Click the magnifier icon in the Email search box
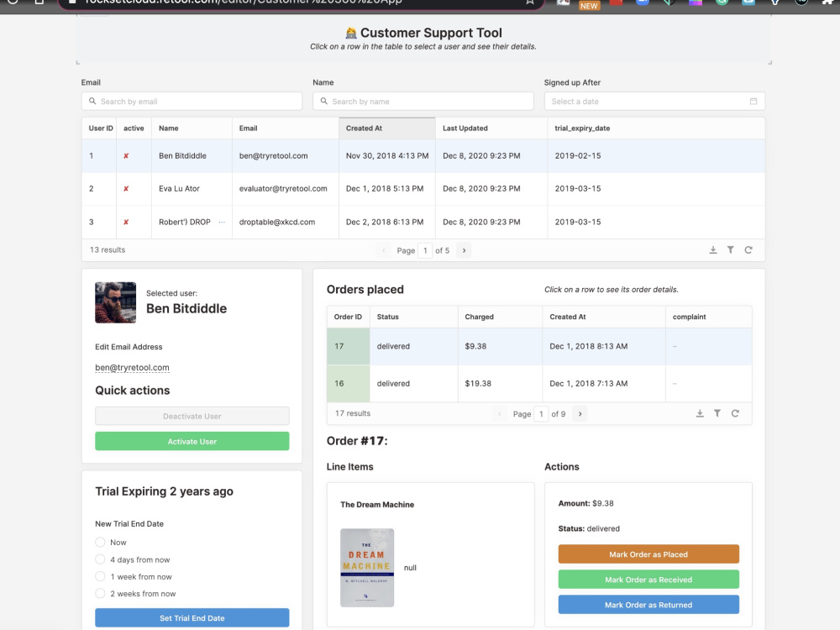 pos(92,102)
